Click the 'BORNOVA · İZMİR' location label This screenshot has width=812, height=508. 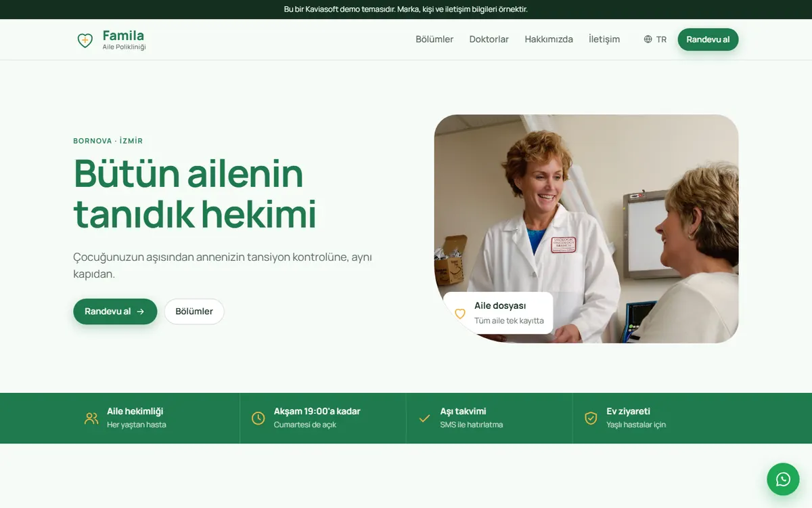tap(108, 141)
